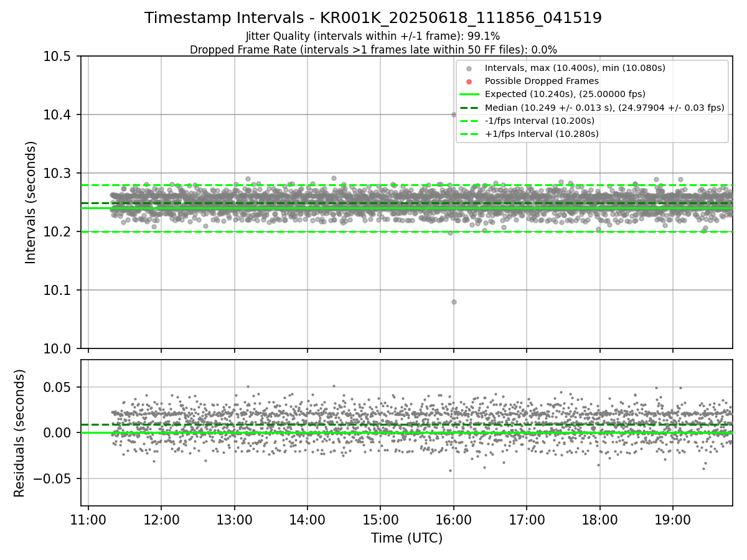Click the outlier data point near 10.08s
This screenshot has height=560, width=747.
[x=454, y=302]
